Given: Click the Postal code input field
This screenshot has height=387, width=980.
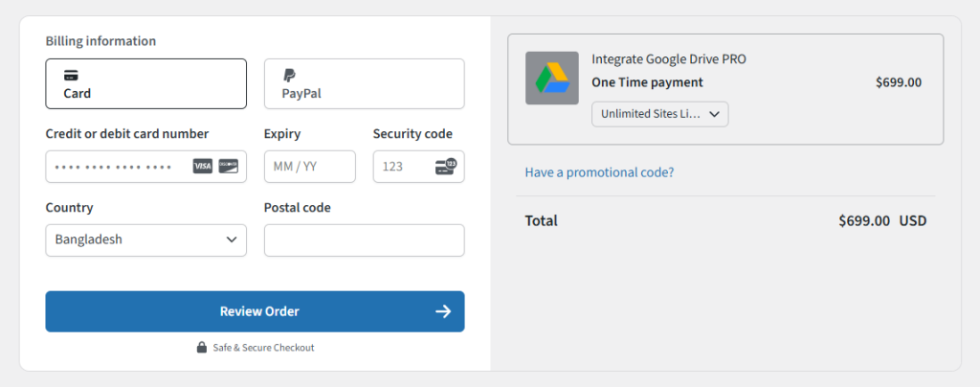Looking at the screenshot, I should pos(365,240).
